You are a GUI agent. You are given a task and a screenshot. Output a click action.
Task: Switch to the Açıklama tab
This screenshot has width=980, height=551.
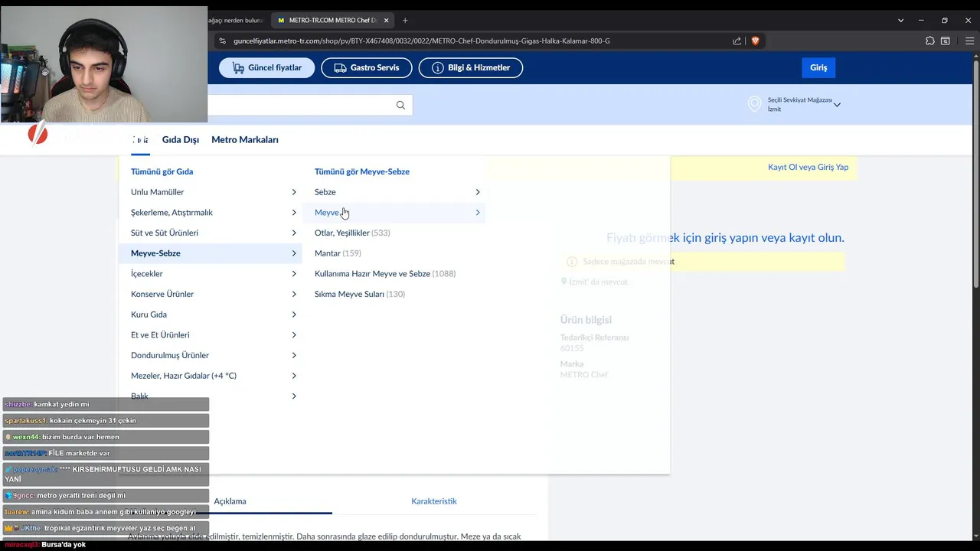tap(230, 501)
